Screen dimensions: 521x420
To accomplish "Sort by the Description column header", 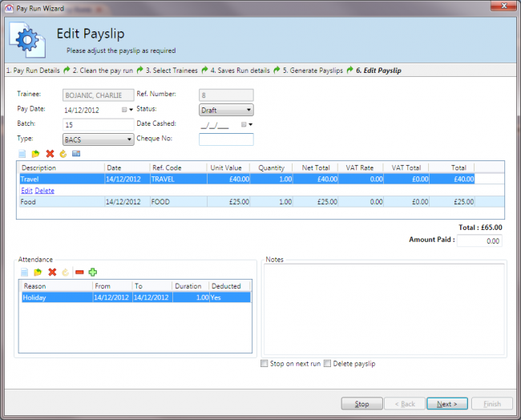I will tap(60, 168).
